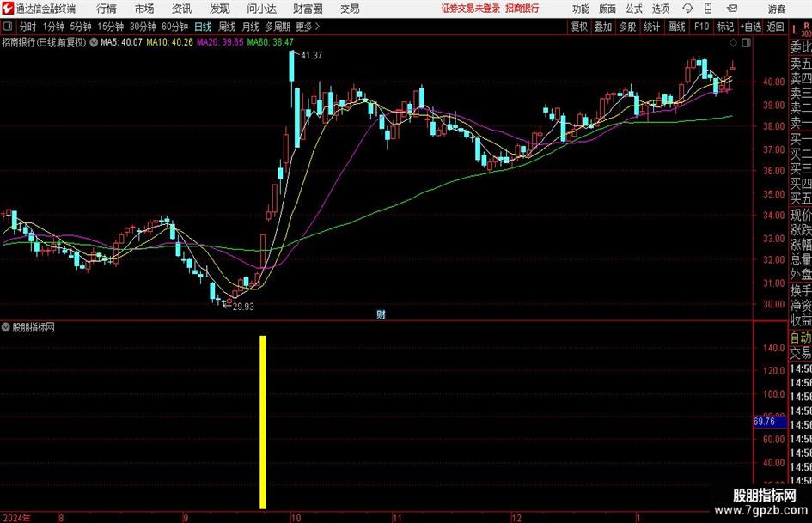The width and height of the screenshot is (812, 523).
Task: Click the MA20: 39.65 label
Action: tap(220, 42)
